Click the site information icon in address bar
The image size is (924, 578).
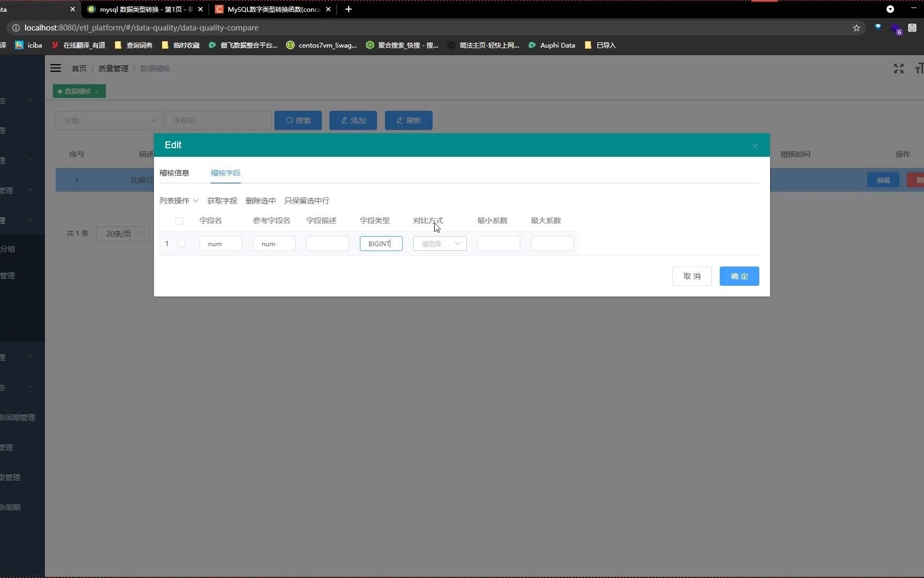(16, 28)
